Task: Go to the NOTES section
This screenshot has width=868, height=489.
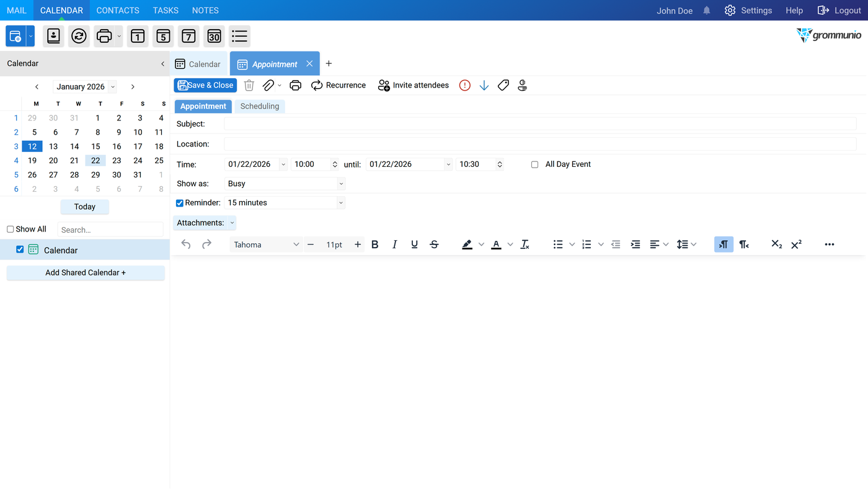Action: point(205,11)
